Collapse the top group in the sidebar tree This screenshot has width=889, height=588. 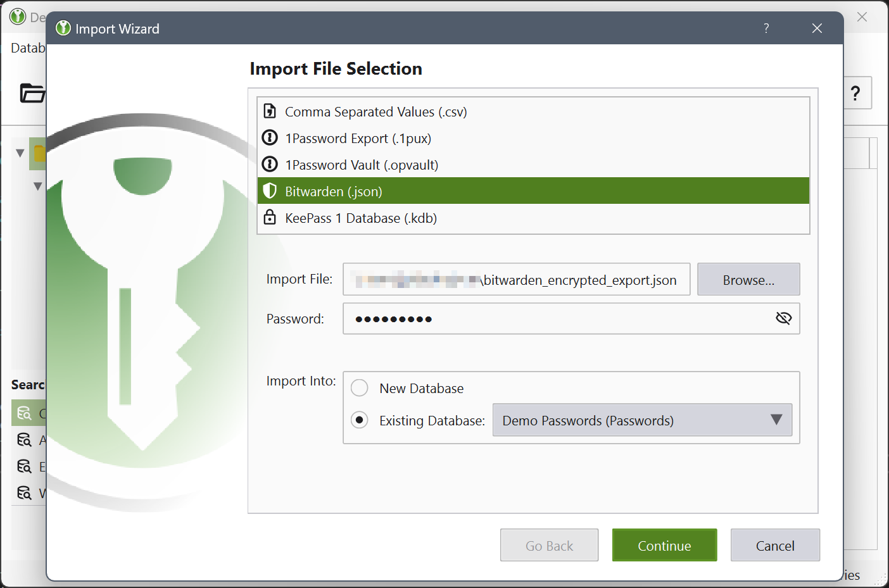click(x=20, y=153)
